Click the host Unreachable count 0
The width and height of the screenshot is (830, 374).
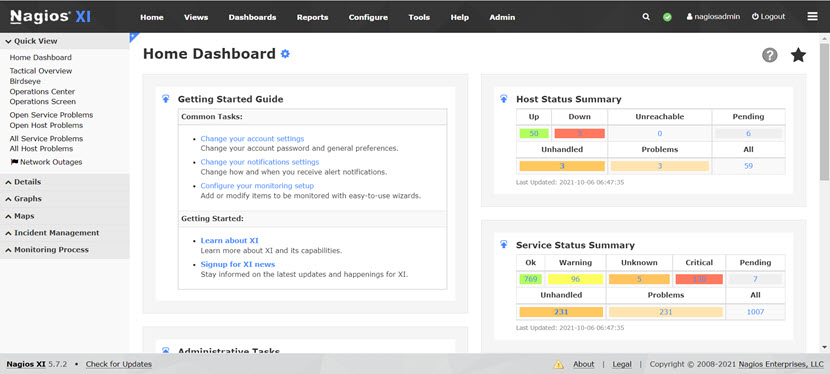660,133
